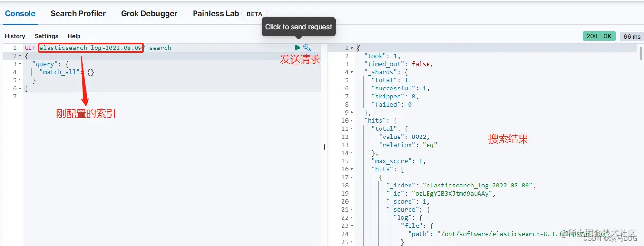Collapse the "_shards" block fold arrow

351,72
